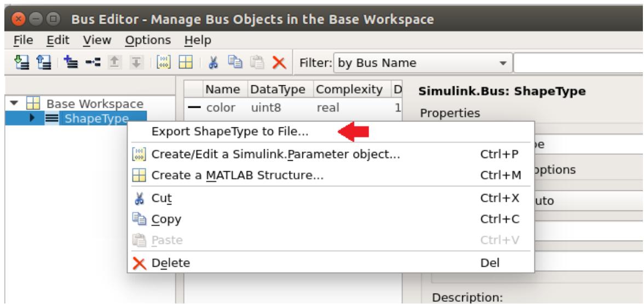This screenshot has height=304, width=644.
Task: Click the filter text input field
Action: point(578,63)
